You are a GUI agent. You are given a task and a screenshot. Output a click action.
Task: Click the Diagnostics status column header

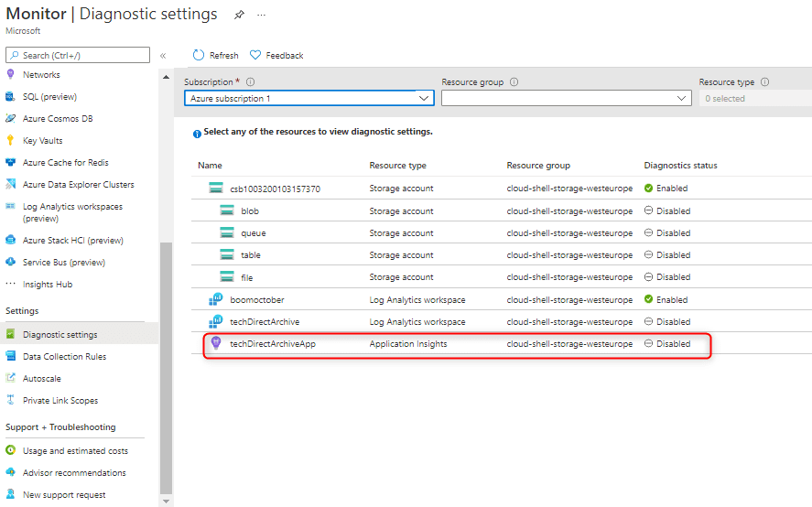pyautogui.click(x=680, y=166)
